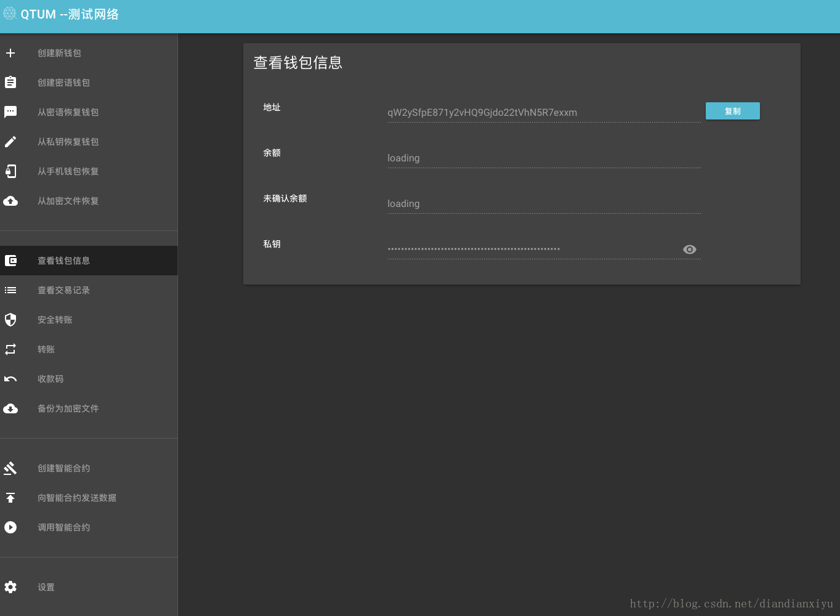Click the cloud download icon for 备份为加密文件

click(x=10, y=408)
